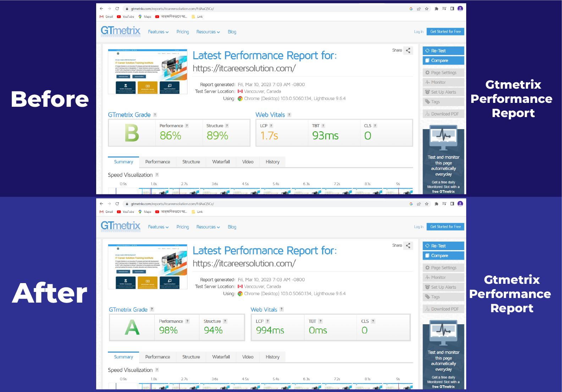The width and height of the screenshot is (562, 392).
Task: Click the monitoring ad banner in Before sidebar
Action: pos(443,160)
